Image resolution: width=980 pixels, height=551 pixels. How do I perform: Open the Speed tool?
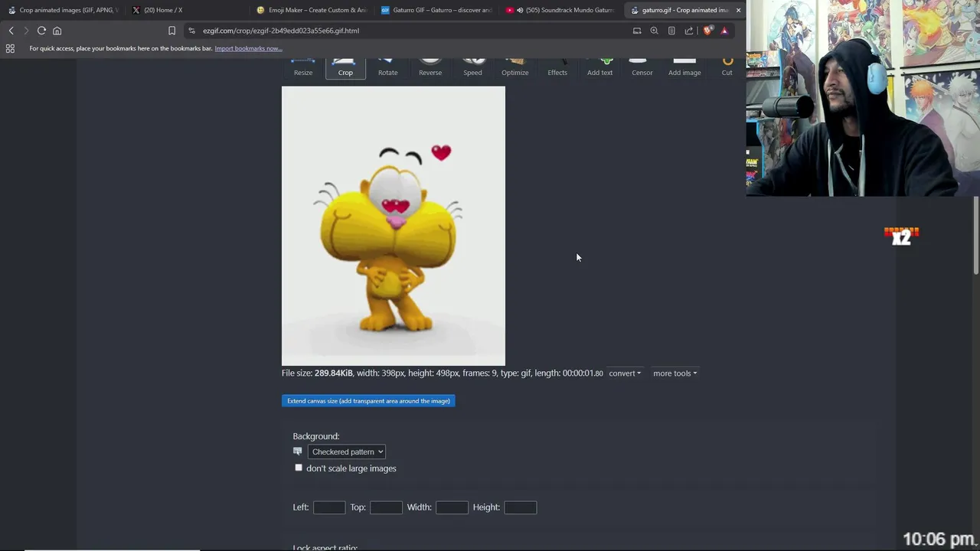472,68
